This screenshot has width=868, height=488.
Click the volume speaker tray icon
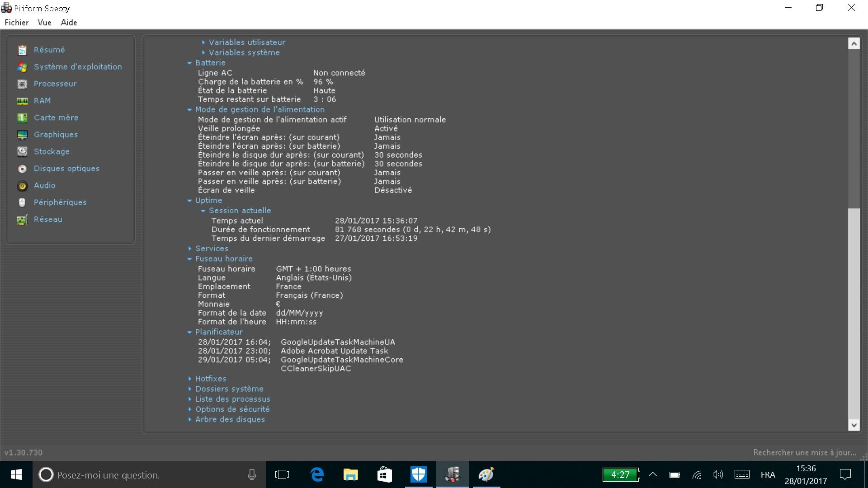(x=717, y=474)
